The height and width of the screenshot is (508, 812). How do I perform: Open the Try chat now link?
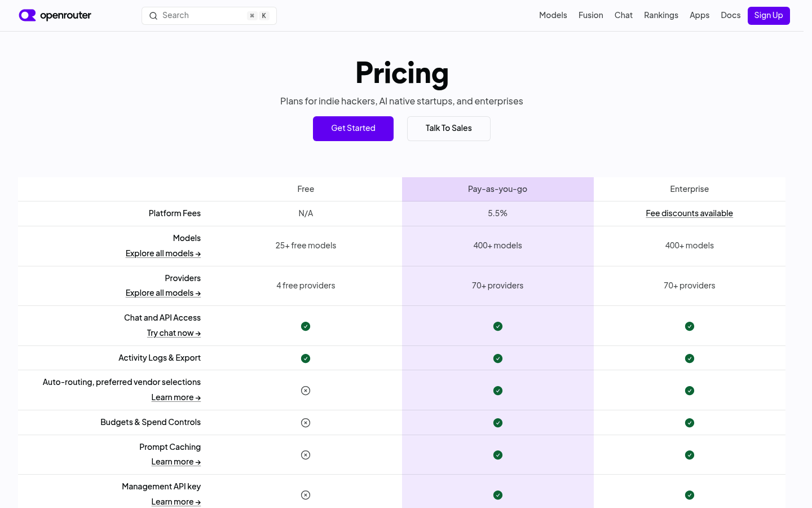174,333
